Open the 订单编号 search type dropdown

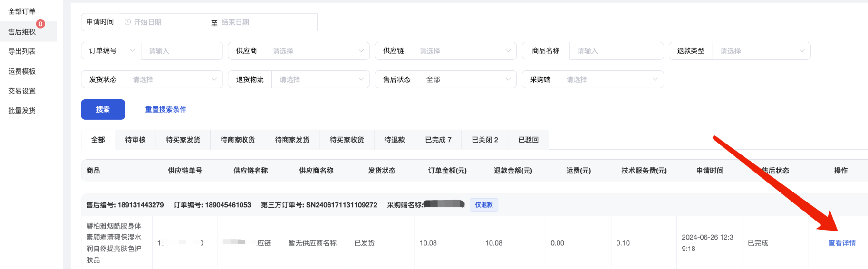point(112,51)
